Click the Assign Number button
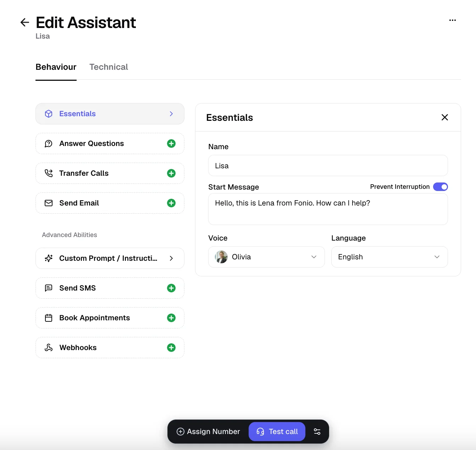This screenshot has height=450, width=476. [208, 432]
